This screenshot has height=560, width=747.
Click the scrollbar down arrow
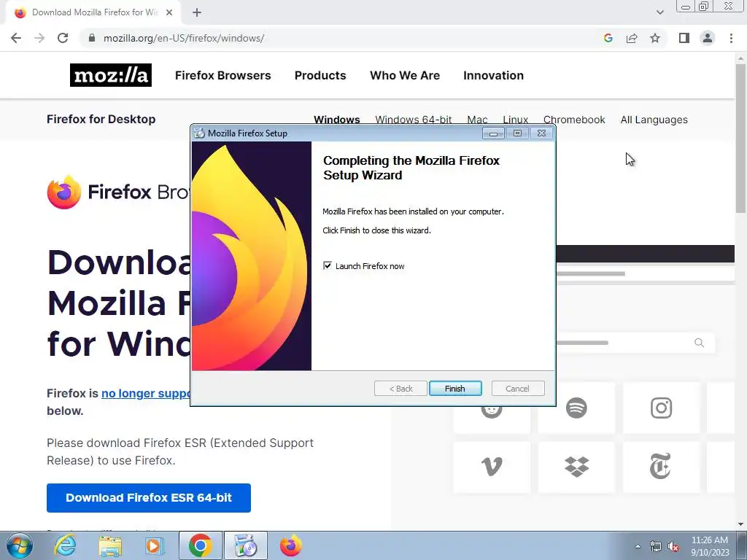point(740,524)
